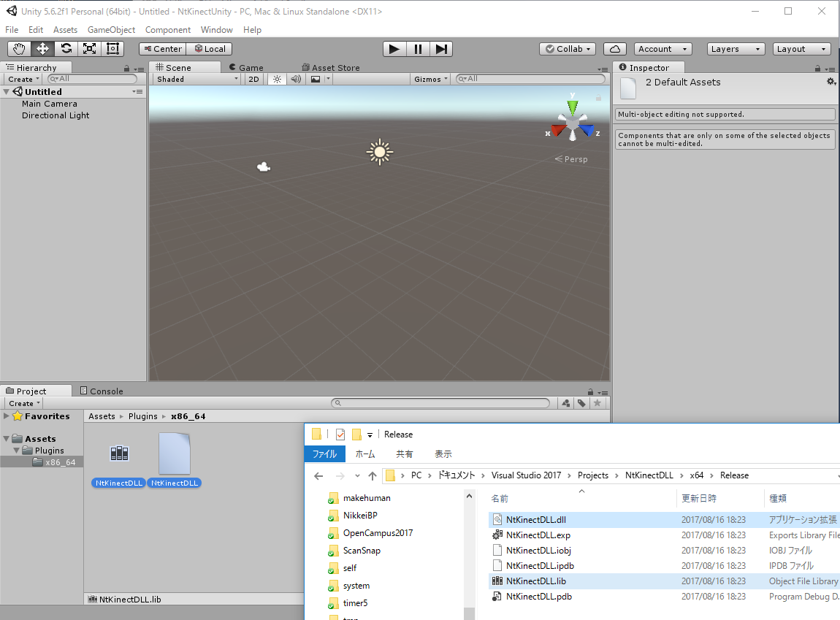Screen dimensions: 840x620
Task: Click the Collab button
Action: (x=568, y=49)
